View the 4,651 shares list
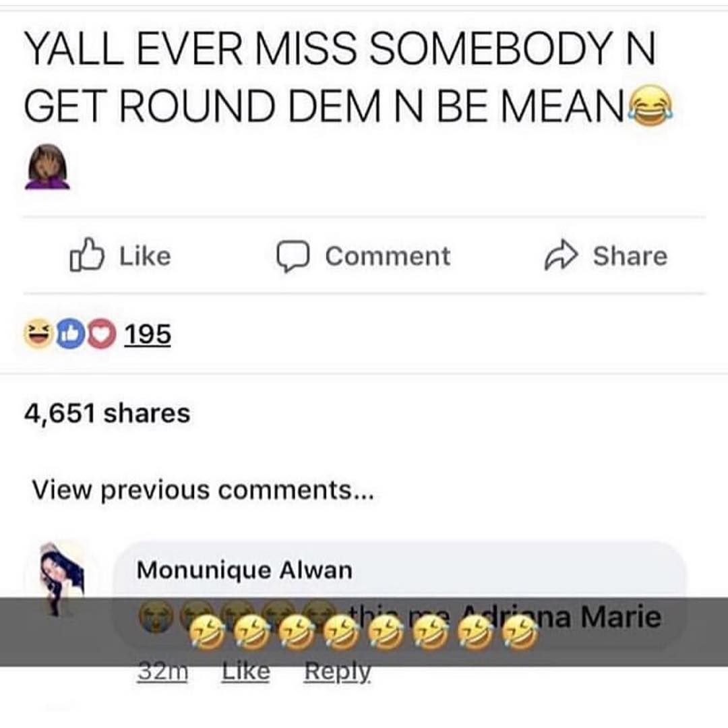The width and height of the screenshot is (728, 728). 107,413
